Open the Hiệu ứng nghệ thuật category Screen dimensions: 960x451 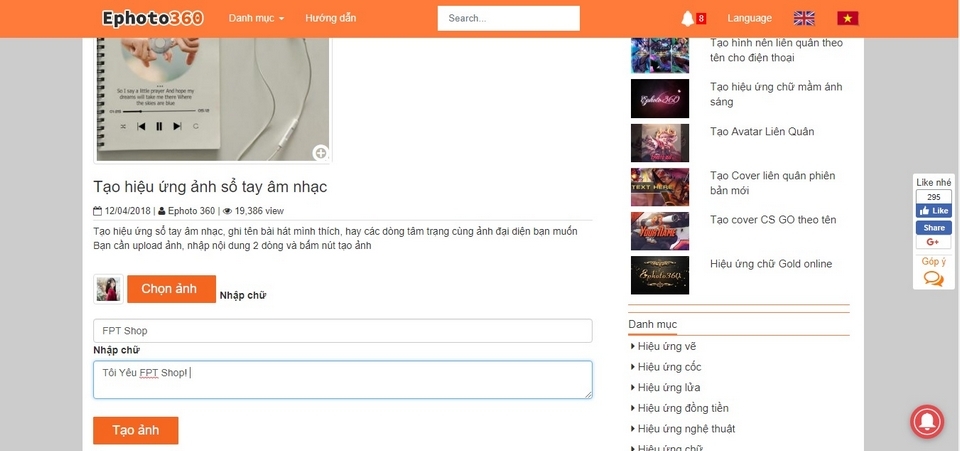point(686,428)
